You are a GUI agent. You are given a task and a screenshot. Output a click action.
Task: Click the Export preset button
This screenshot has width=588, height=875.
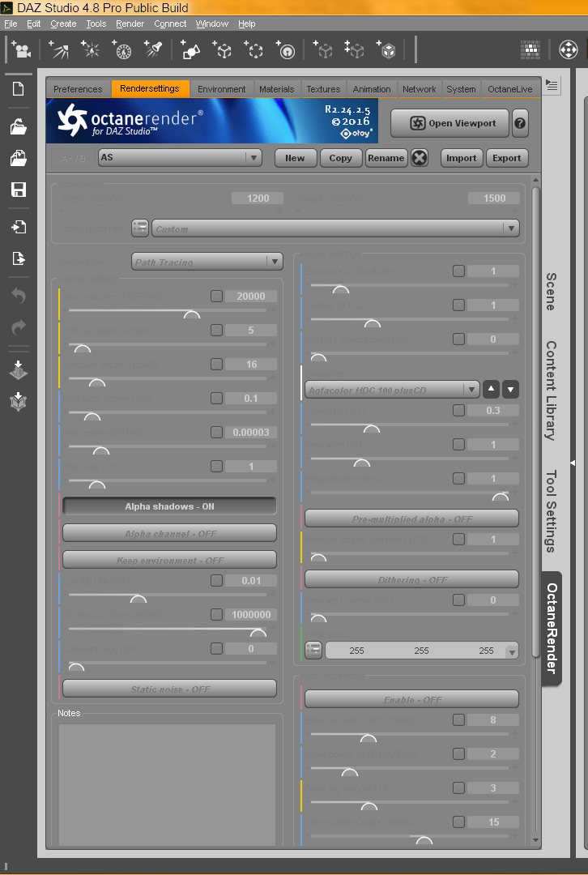506,158
